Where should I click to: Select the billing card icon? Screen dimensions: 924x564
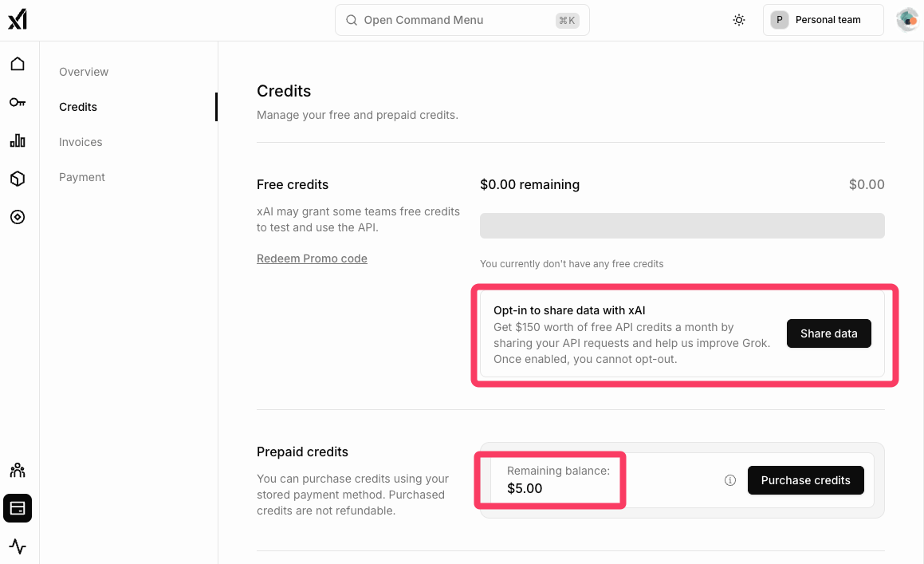pyautogui.click(x=18, y=508)
